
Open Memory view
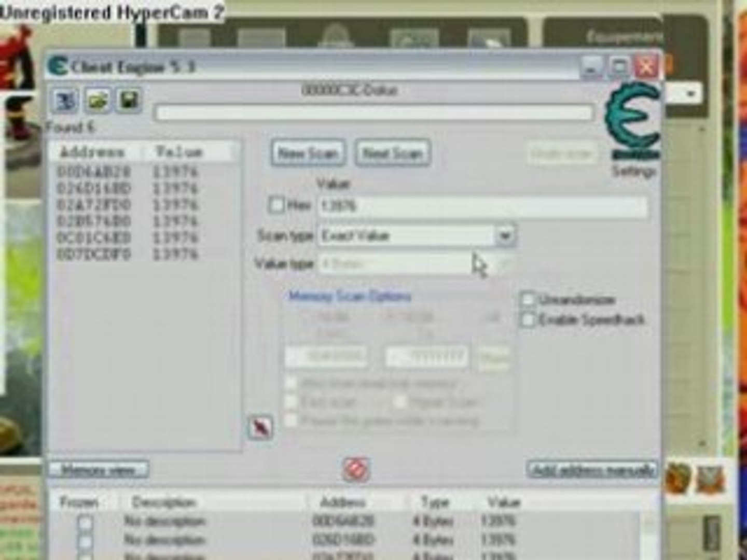pyautogui.click(x=99, y=470)
